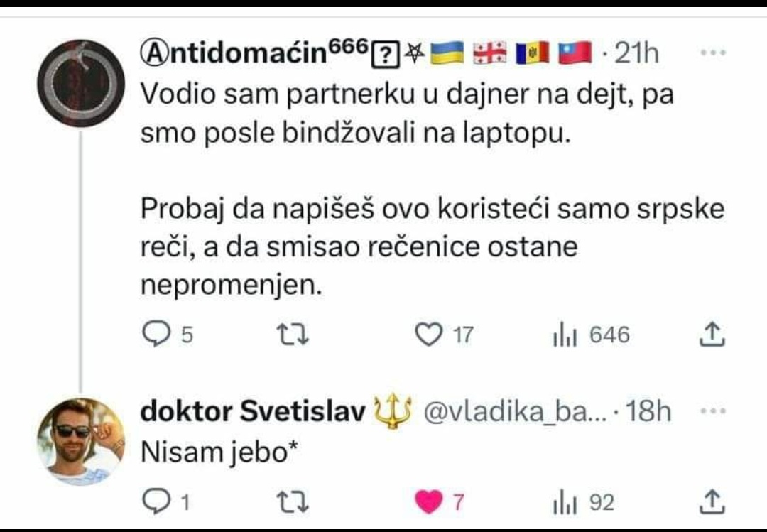The image size is (767, 532).
Task: Like the Antidomaćin tweet with heart icon
Action: point(428,335)
